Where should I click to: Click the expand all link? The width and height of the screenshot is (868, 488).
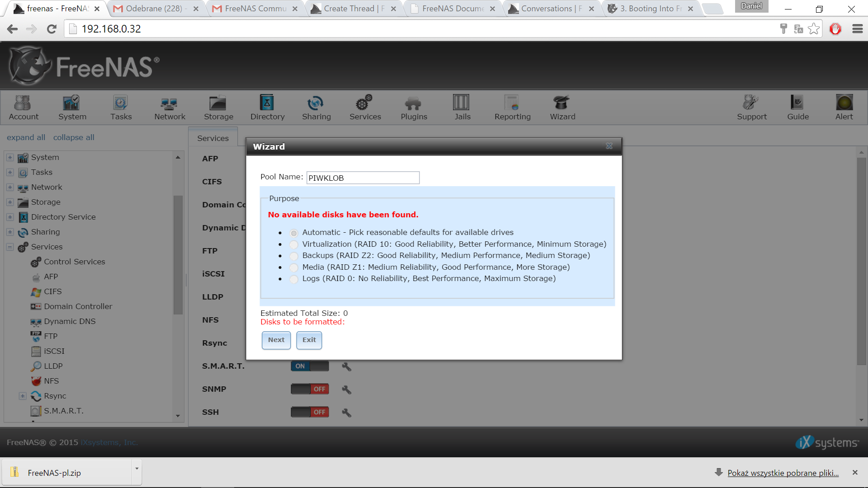coord(26,137)
